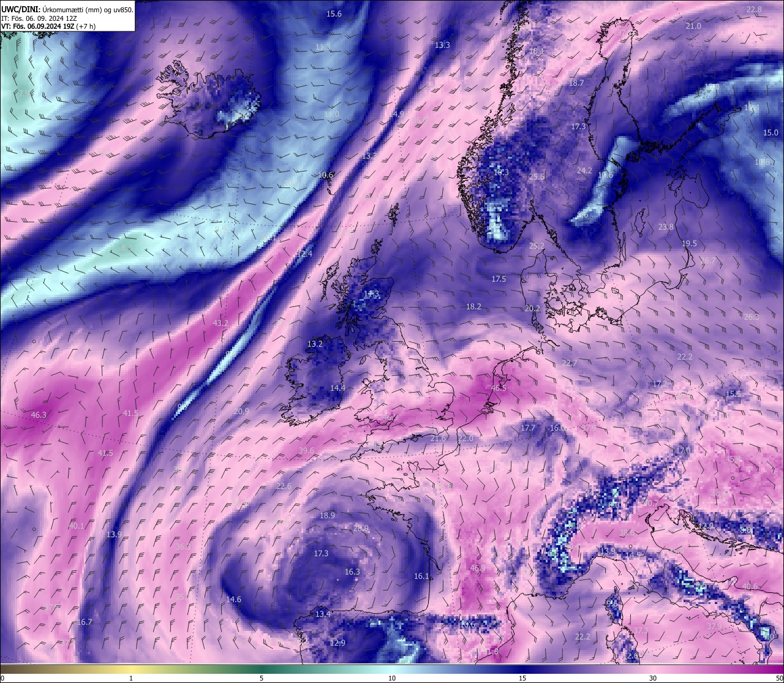
Task: Click the 22.6 value label
Action: (x=284, y=486)
